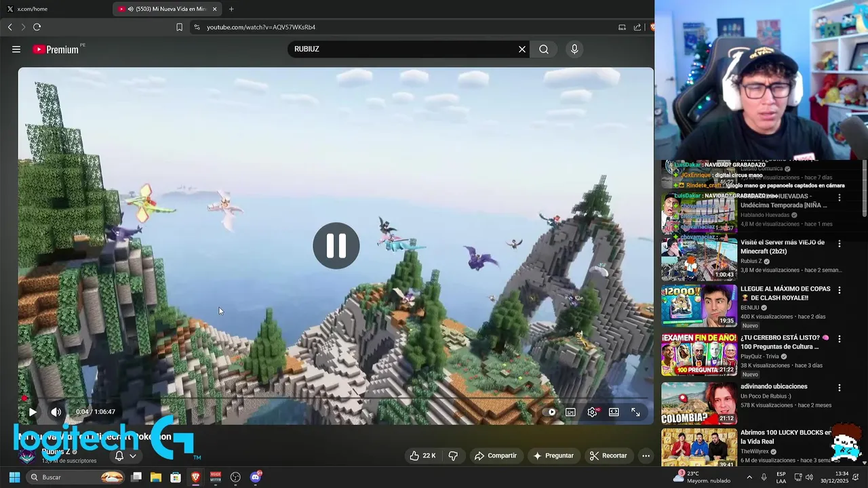Screen dimensions: 868x488
Task: Select the Mi Nueva Vida en Minecraft tab
Action: pyautogui.click(x=166, y=9)
